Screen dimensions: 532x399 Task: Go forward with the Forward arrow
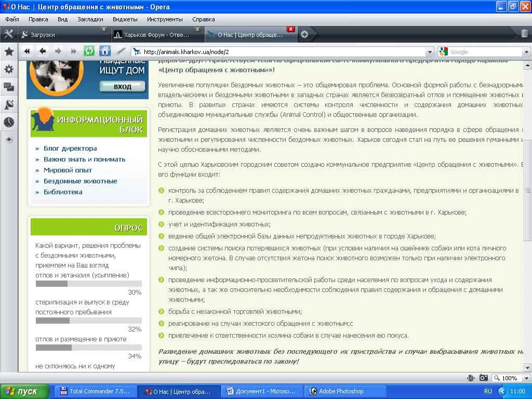[x=58, y=51]
